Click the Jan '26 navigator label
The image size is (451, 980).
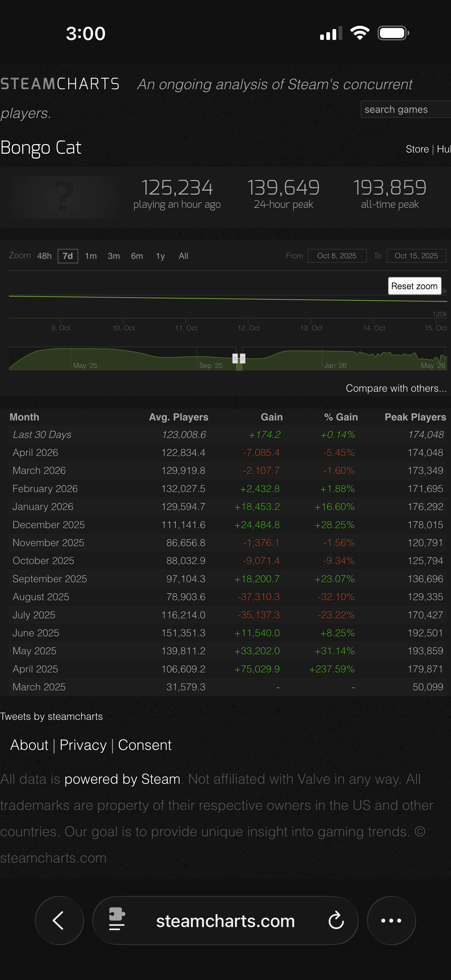tap(336, 365)
